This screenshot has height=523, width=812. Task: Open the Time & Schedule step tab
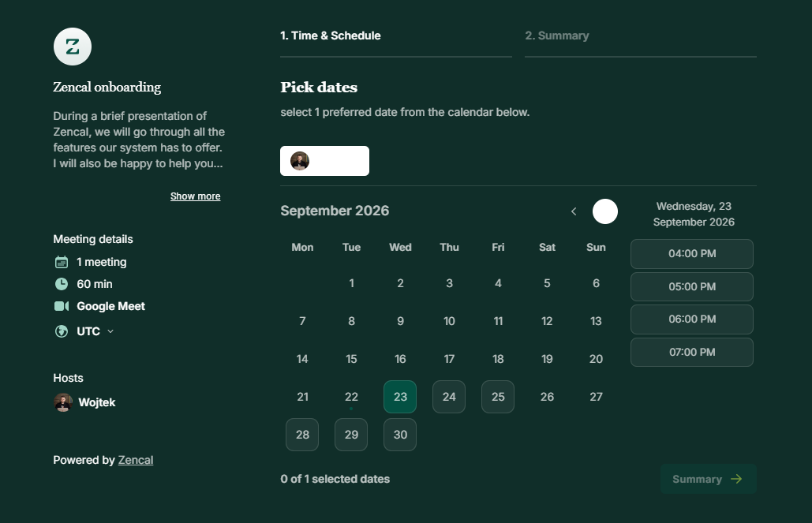pyautogui.click(x=331, y=35)
